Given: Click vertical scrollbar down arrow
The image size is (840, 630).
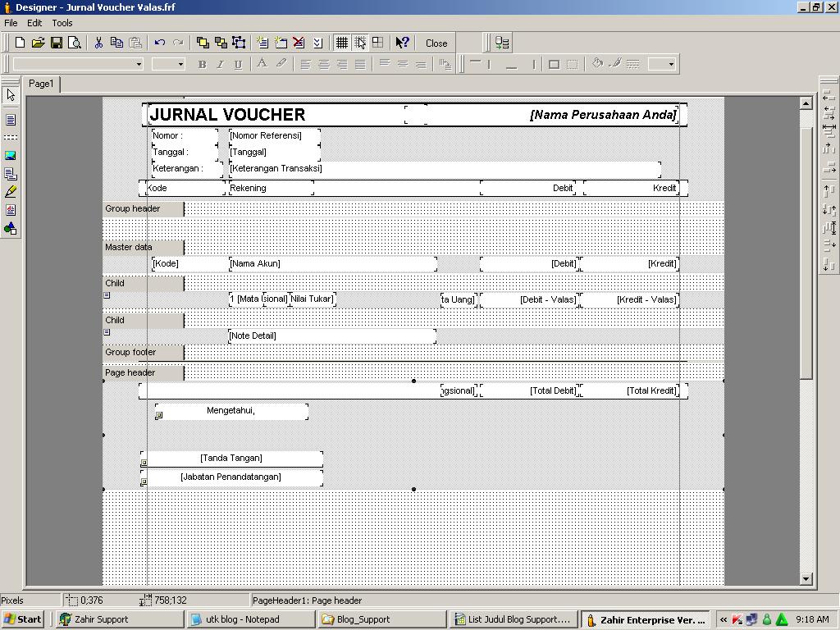Looking at the screenshot, I should point(806,578).
